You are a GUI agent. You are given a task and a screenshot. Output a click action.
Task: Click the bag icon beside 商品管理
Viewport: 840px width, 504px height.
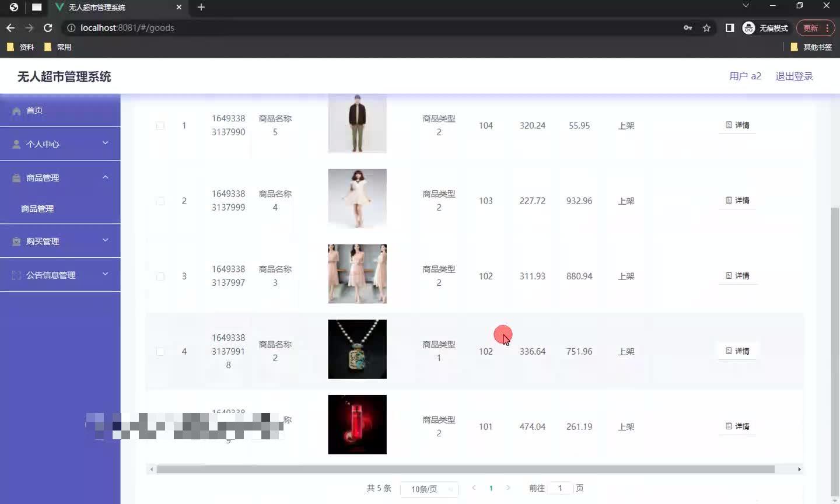pos(16,178)
